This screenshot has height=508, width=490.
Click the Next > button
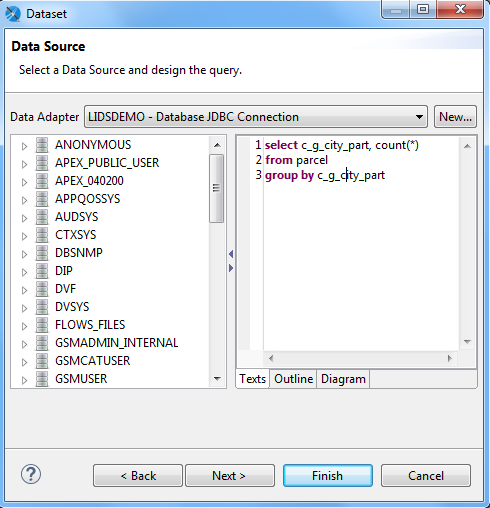point(230,476)
